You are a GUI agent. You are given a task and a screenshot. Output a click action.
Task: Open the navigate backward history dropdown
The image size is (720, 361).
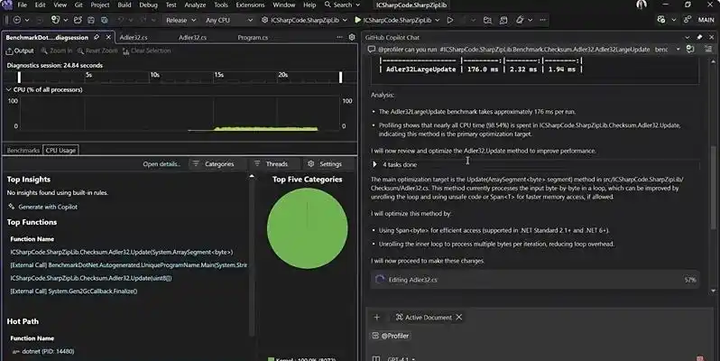pyautogui.click(x=27, y=20)
